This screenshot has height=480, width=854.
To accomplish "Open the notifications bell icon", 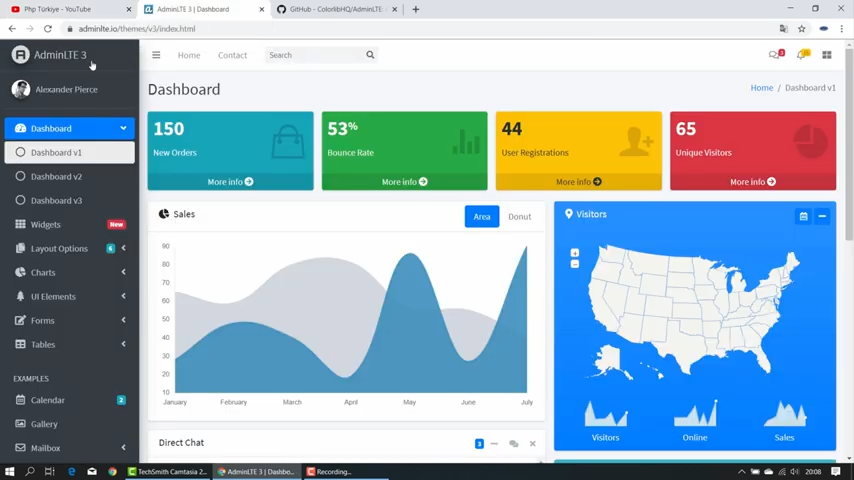I will (x=801, y=55).
